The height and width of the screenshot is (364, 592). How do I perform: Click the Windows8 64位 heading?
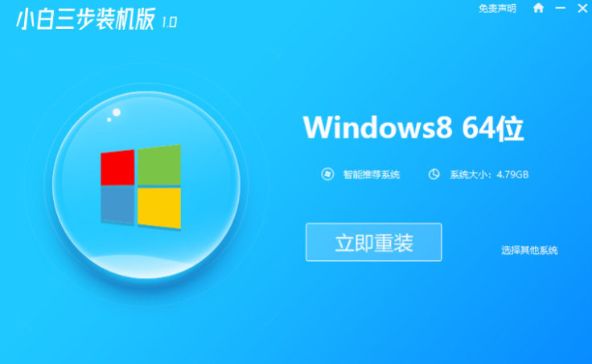(413, 128)
